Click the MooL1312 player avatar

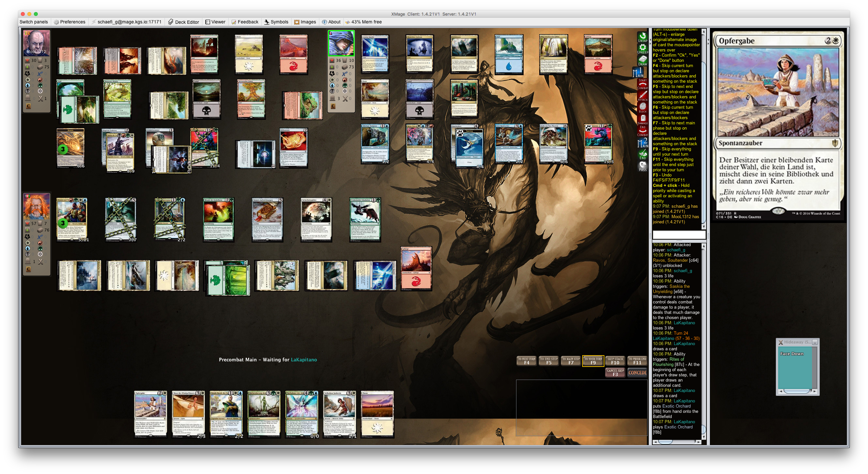[x=36, y=43]
